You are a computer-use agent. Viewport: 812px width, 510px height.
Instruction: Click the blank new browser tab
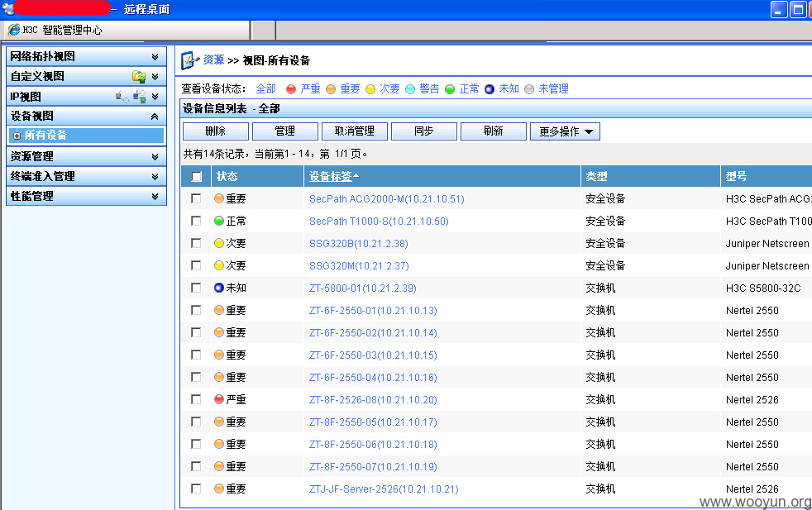coord(264,30)
